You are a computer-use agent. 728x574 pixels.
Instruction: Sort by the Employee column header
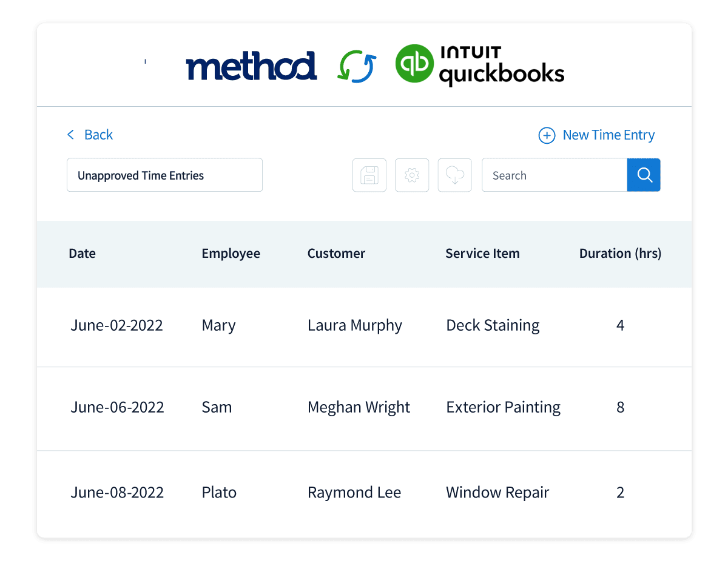[231, 254]
